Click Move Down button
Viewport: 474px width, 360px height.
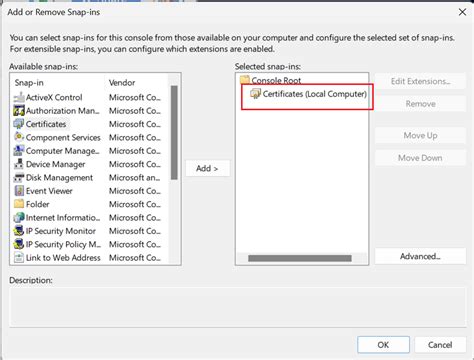click(420, 158)
